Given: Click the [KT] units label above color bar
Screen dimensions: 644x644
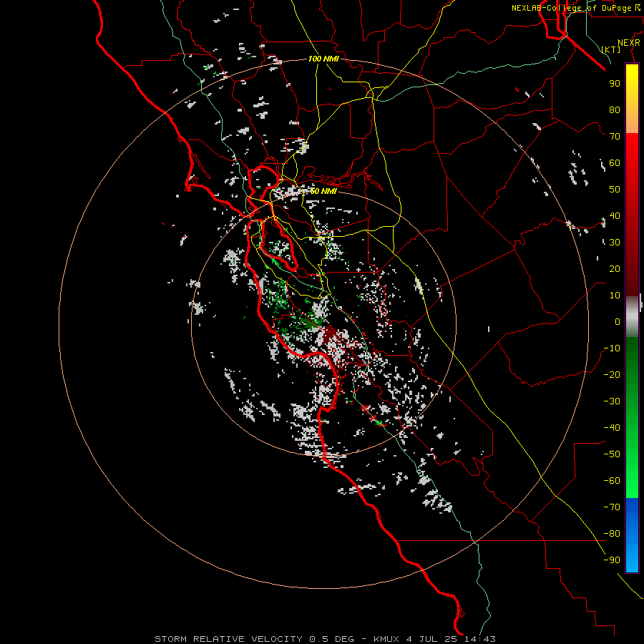Looking at the screenshot, I should pos(611,49).
